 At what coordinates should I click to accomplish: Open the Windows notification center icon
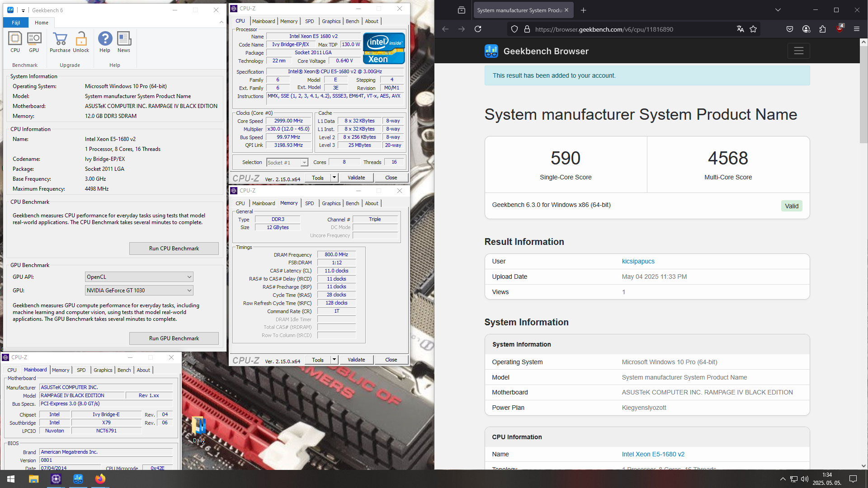[853, 479]
